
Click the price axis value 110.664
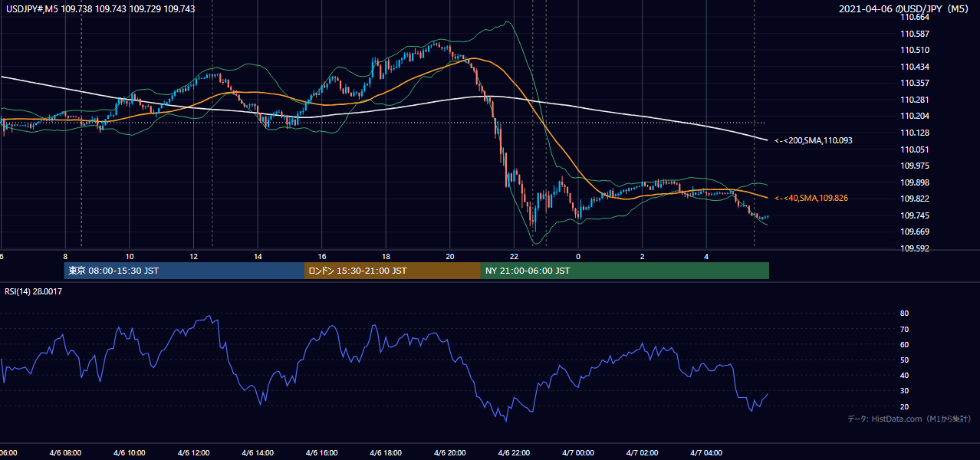(x=916, y=17)
